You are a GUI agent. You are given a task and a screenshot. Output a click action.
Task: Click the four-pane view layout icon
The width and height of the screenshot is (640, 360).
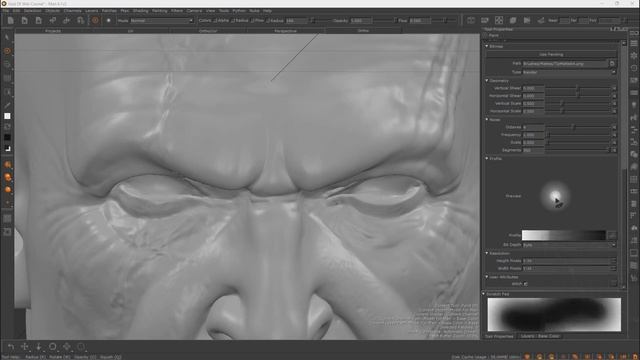pos(499,20)
